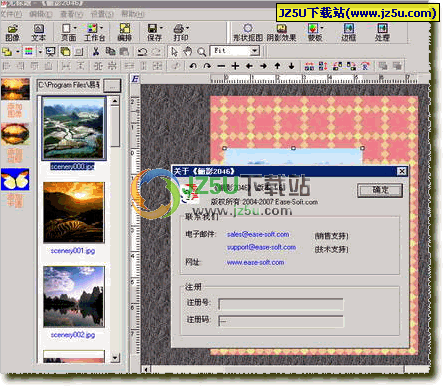Select the 文本 text tool
Screen dimensions: 443x386
[x=38, y=33]
